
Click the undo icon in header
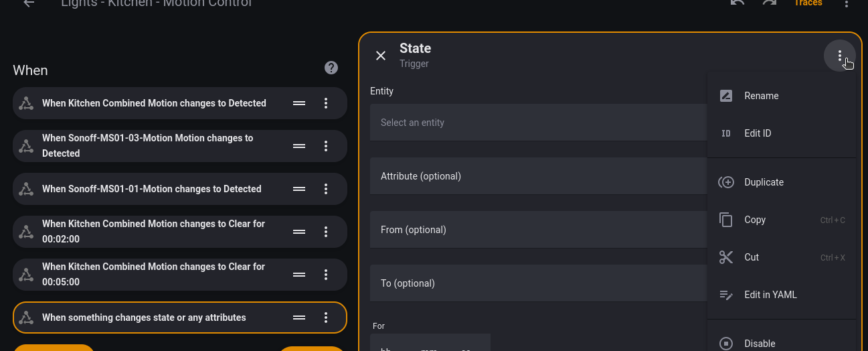click(x=737, y=3)
